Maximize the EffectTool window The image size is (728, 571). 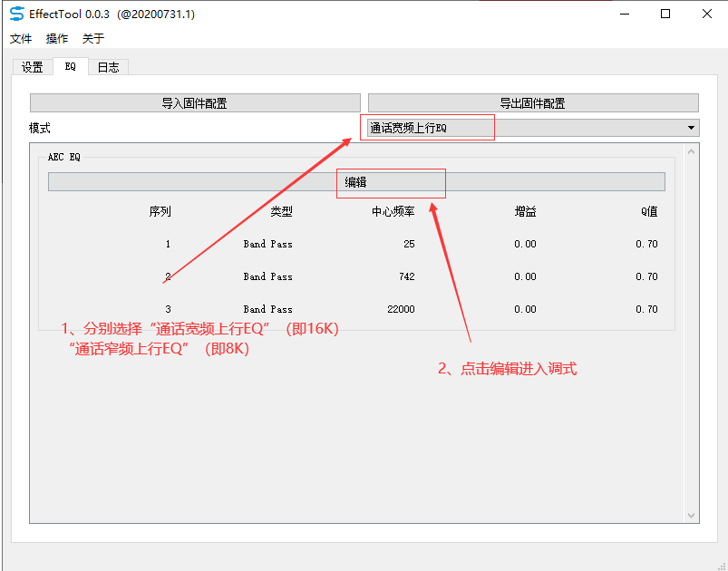pyautogui.click(x=665, y=14)
